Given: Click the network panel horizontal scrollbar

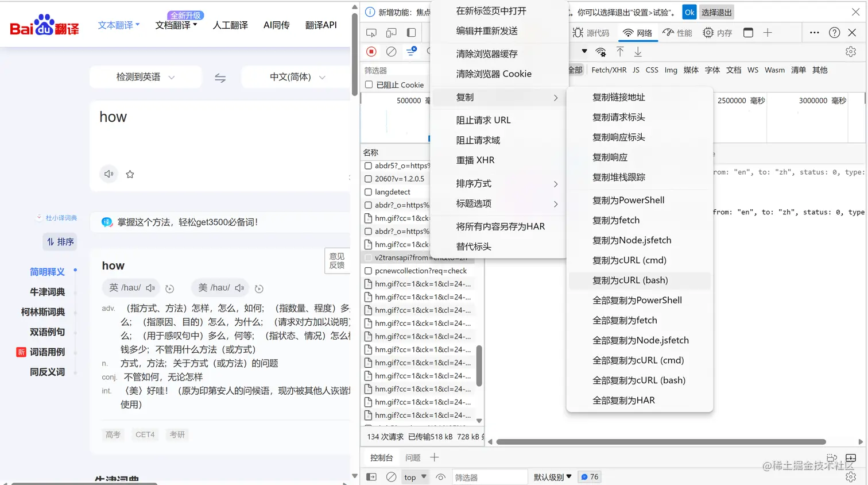Looking at the screenshot, I should [661, 442].
